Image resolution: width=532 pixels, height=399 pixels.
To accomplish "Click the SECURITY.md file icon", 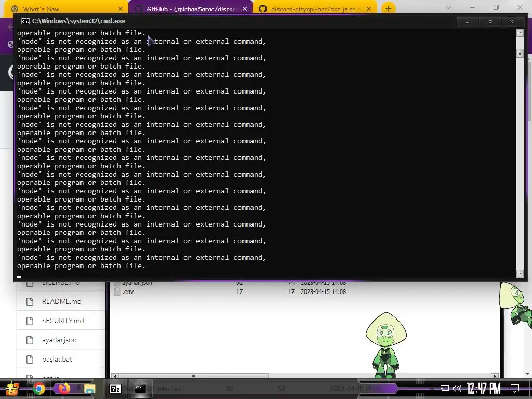I will 30,321.
